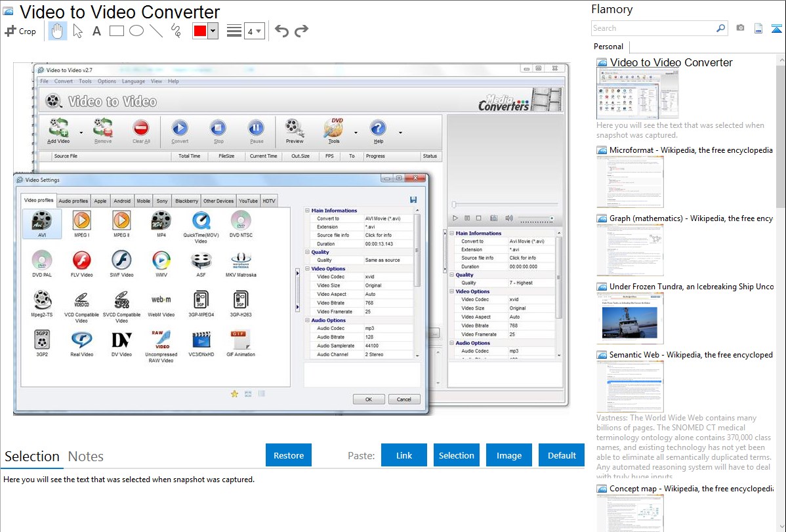This screenshot has height=532, width=786.
Task: Collapse Quality group in main window
Action: (x=451, y=275)
